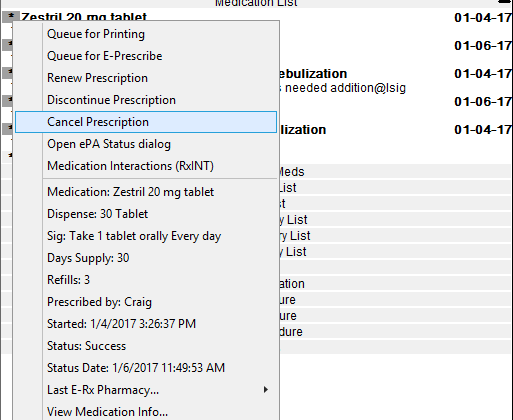
Task: Open the Last E-Rx Pharmacy submenu arrow
Action: [266, 390]
